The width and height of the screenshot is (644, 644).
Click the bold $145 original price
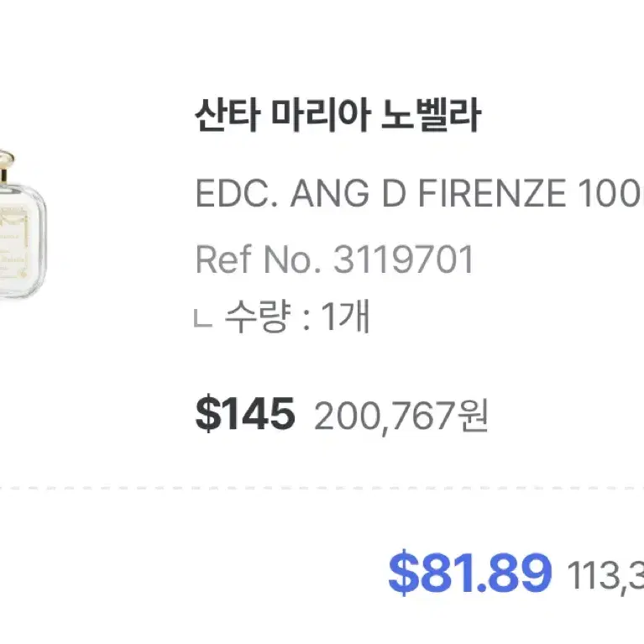click(x=245, y=414)
